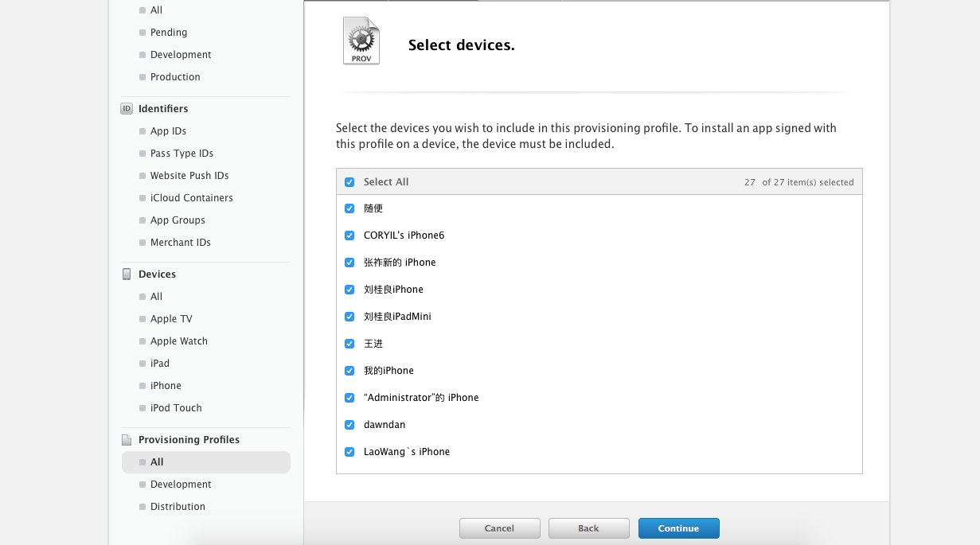The image size is (980, 545).
Task: Click the Devices section phone icon
Action: (x=127, y=274)
